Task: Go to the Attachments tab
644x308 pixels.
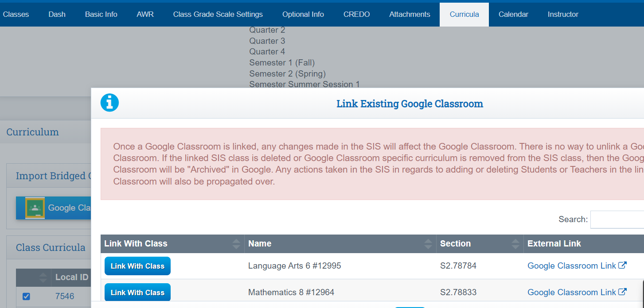Action: pyautogui.click(x=410, y=14)
